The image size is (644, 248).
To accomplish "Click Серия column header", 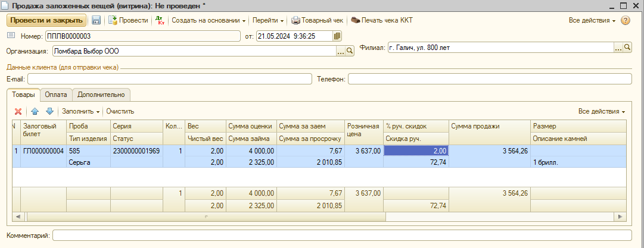I will (137, 126).
